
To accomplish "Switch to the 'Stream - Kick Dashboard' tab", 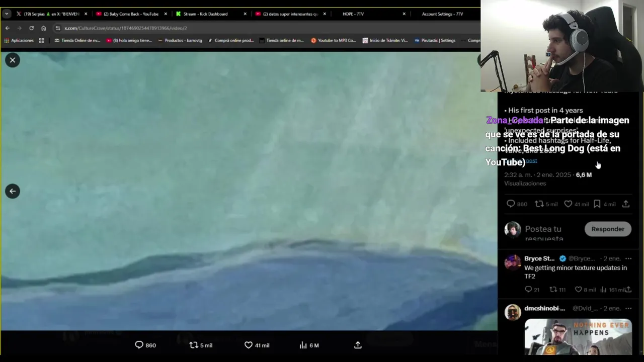I will [205, 14].
